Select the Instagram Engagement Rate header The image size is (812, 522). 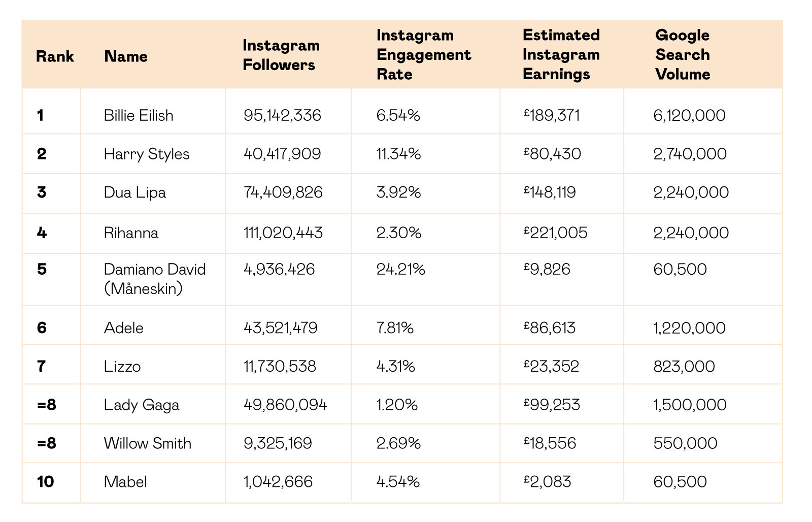point(424,54)
